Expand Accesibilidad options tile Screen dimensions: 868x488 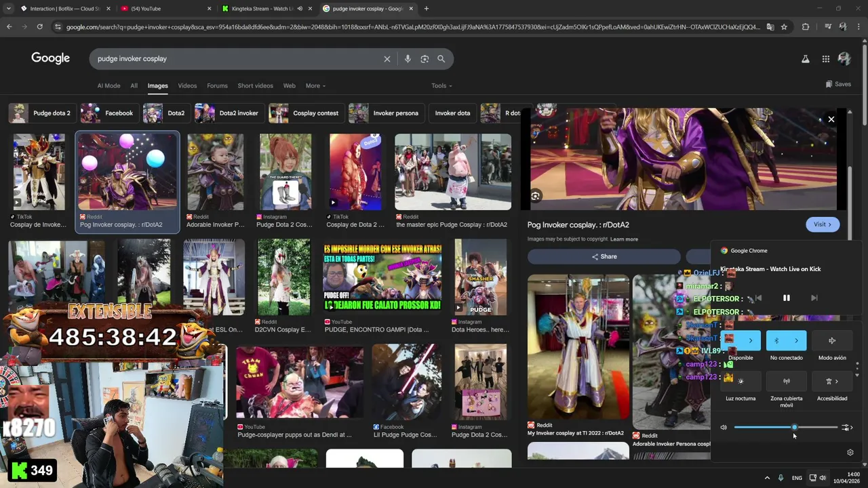(832, 381)
